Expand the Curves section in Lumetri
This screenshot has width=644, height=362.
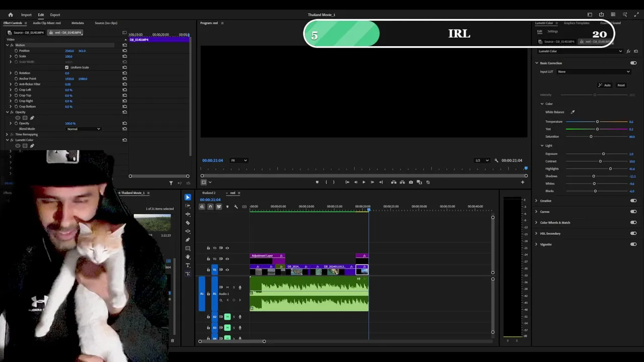536,212
